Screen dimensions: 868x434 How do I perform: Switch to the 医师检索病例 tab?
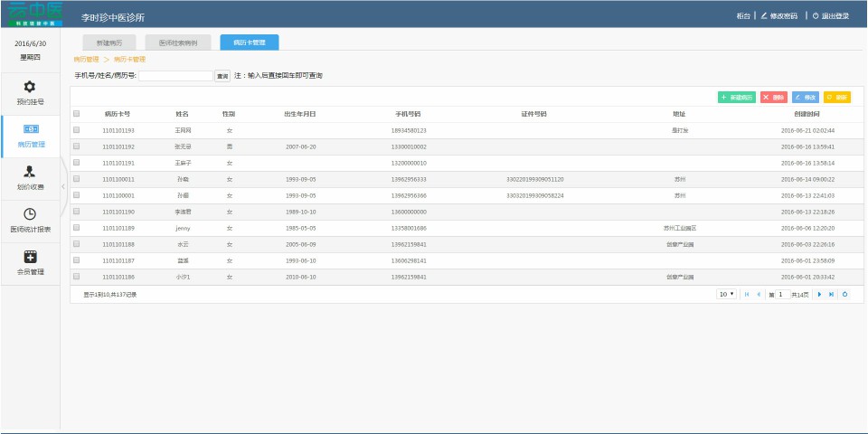click(x=177, y=42)
